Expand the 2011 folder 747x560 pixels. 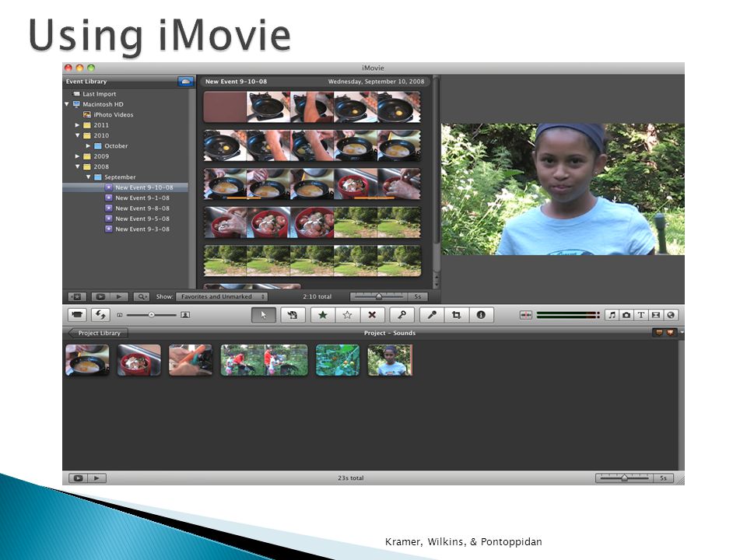(x=77, y=125)
